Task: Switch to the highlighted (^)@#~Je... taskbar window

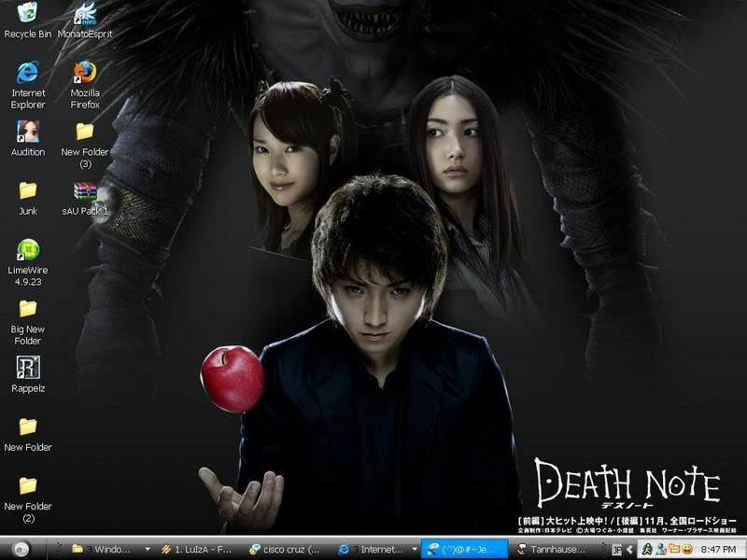Action: [464, 549]
